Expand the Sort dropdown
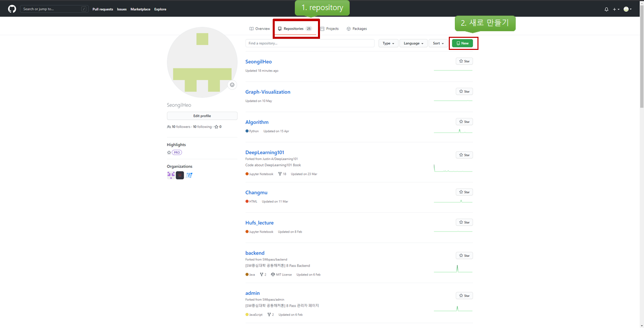This screenshot has height=328, width=644. [439, 43]
